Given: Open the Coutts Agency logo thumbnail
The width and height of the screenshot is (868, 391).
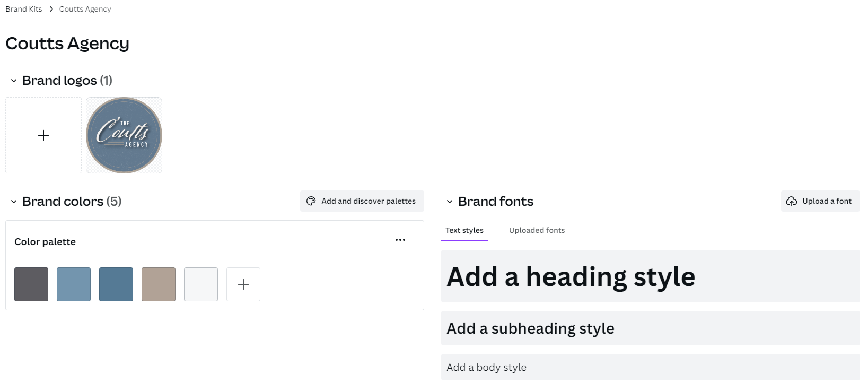Looking at the screenshot, I should [x=124, y=135].
